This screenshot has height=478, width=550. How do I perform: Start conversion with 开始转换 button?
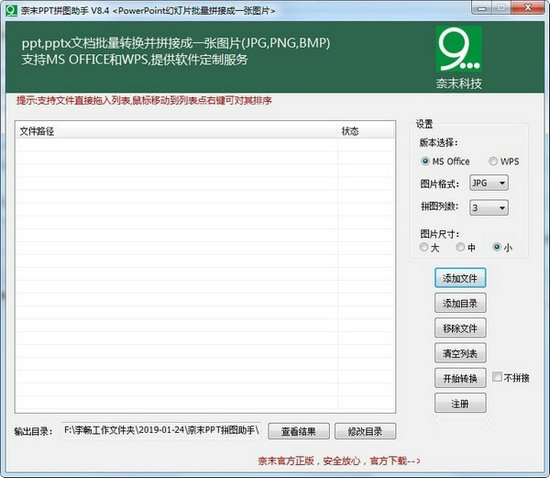pyautogui.click(x=460, y=378)
